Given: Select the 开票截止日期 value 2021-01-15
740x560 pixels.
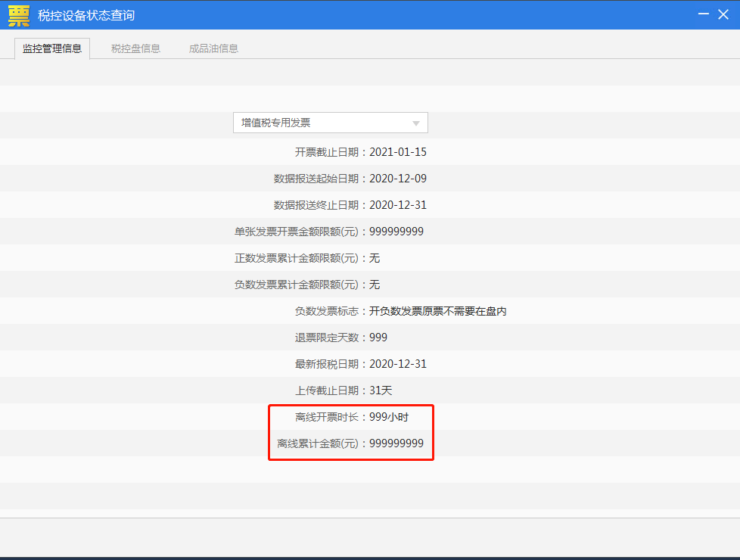Looking at the screenshot, I should pyautogui.click(x=398, y=152).
